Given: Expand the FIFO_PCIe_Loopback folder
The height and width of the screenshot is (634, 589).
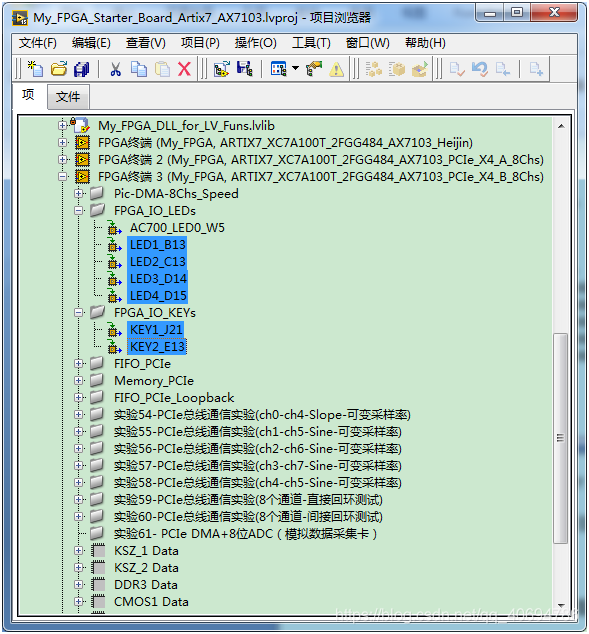Looking at the screenshot, I should coord(79,397).
